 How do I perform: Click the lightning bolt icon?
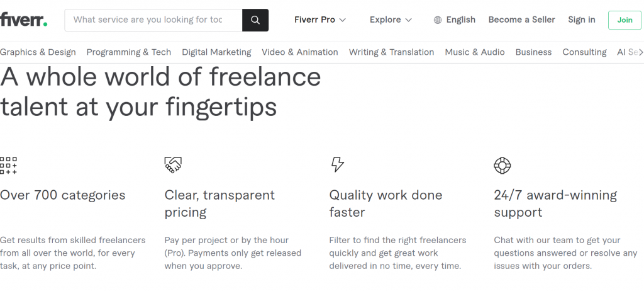coord(338,164)
